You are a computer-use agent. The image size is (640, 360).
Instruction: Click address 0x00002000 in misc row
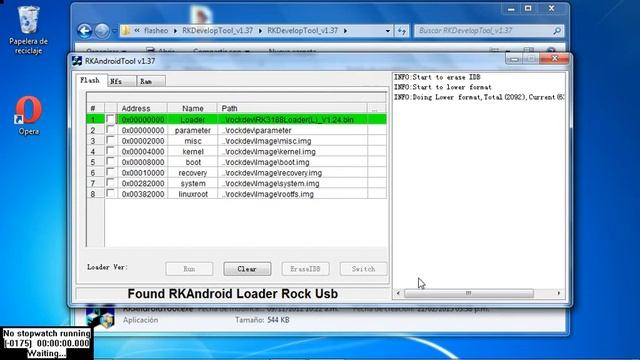142,141
